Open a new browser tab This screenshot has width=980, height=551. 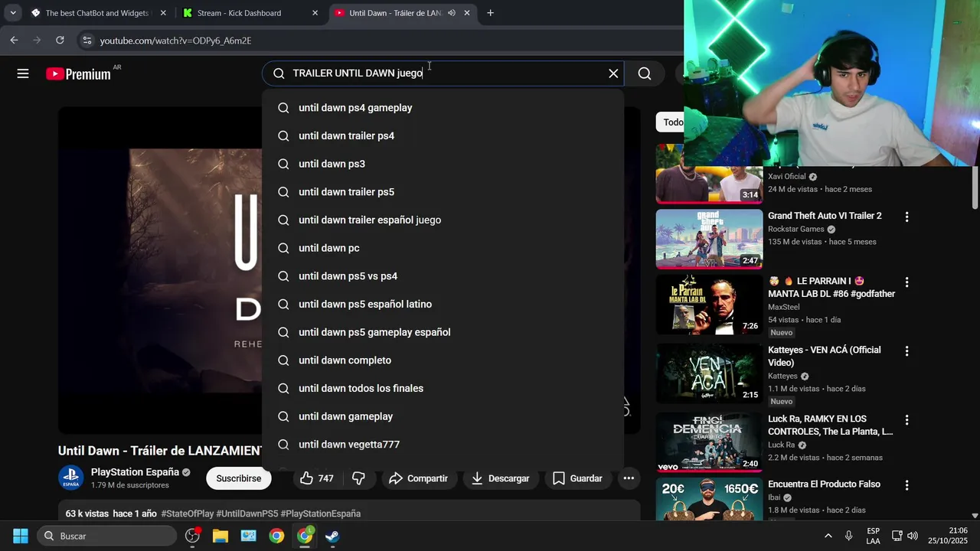click(x=490, y=13)
